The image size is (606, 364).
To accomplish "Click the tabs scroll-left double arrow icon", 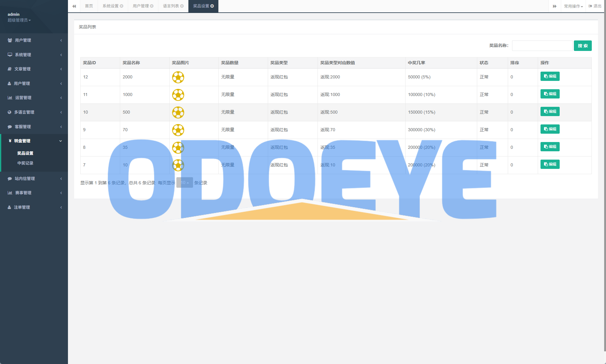I will point(74,6).
